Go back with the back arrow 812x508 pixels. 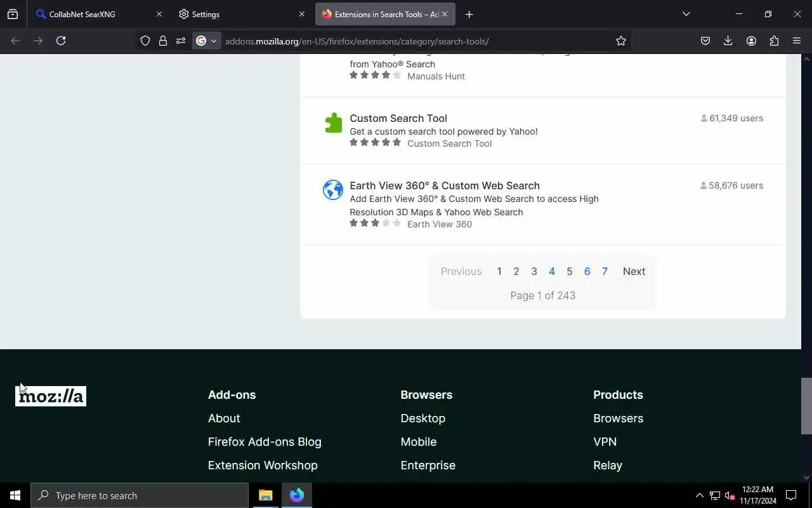(15, 41)
